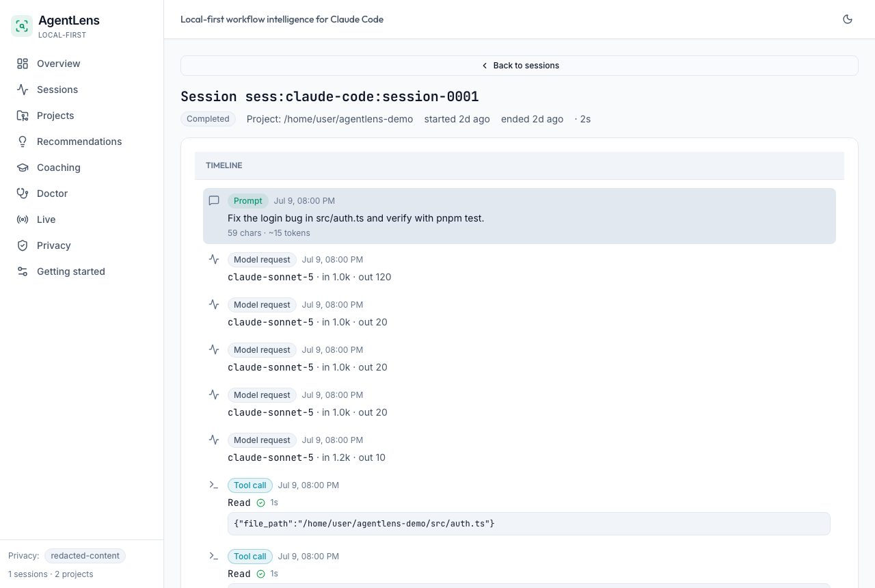This screenshot has height=588, width=875.
Task: Open Recommendations lightbulb icon
Action: (23, 142)
